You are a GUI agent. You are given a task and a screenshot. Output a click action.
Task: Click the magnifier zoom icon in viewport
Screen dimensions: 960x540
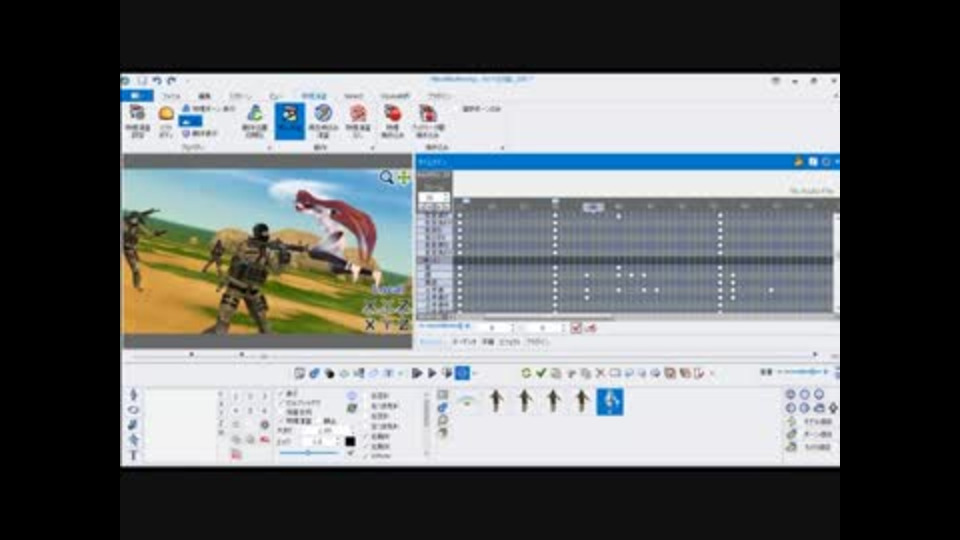386,178
